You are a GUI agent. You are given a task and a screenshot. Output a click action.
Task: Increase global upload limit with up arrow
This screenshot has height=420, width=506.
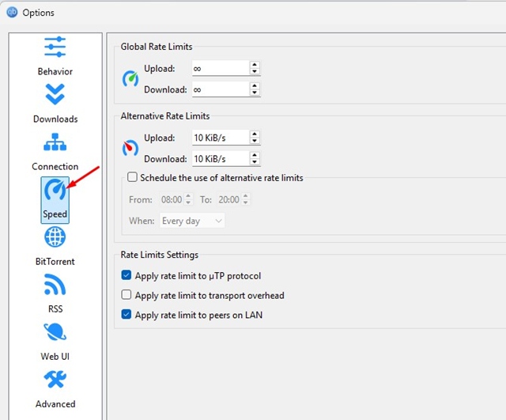click(x=254, y=65)
